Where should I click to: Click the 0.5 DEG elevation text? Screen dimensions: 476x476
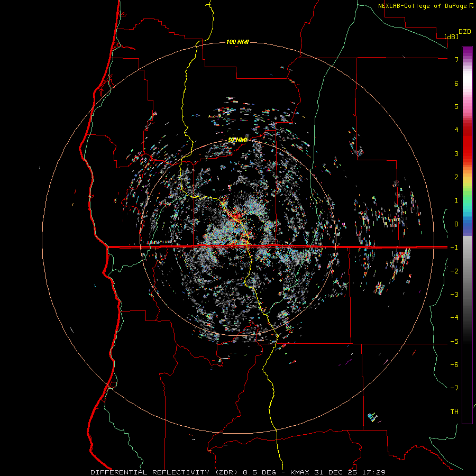pyautogui.click(x=259, y=472)
